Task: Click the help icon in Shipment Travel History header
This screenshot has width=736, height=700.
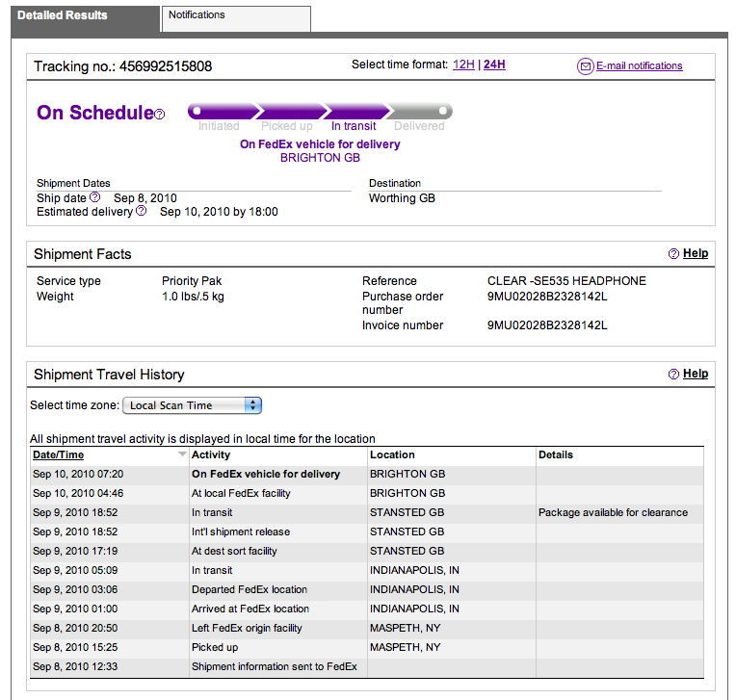Action: coord(673,375)
